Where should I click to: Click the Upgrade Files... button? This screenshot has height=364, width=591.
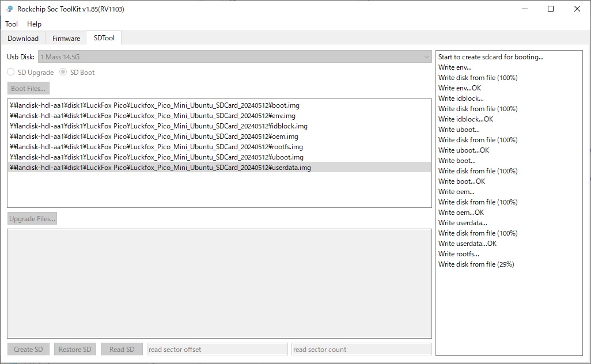(32, 218)
